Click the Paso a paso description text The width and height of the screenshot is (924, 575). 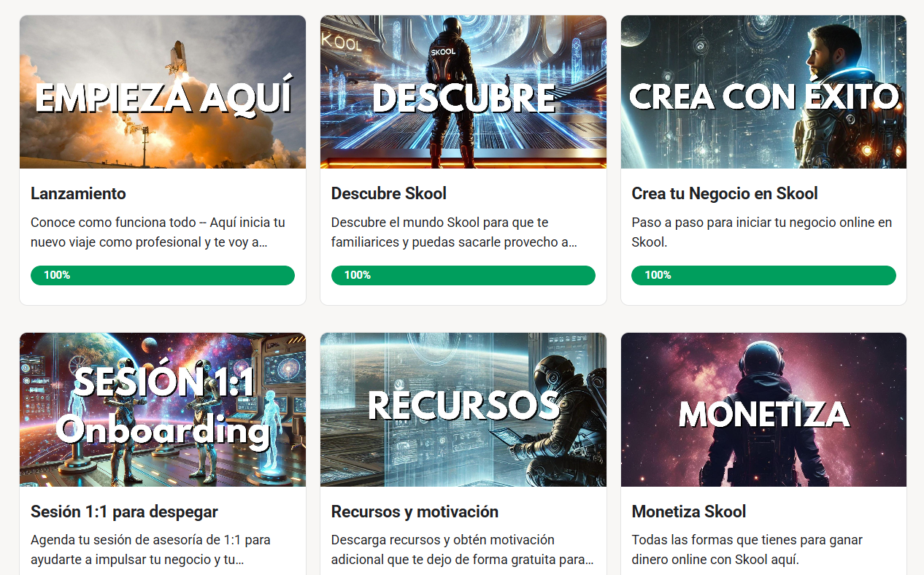pyautogui.click(x=762, y=232)
